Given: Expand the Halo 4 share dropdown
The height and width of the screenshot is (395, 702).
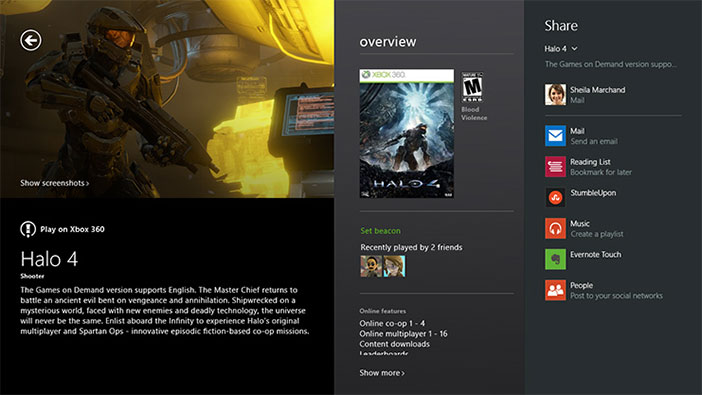Looking at the screenshot, I should click(561, 49).
